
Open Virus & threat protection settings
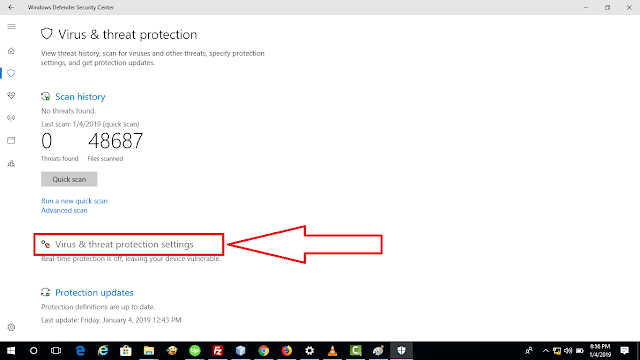(124, 244)
